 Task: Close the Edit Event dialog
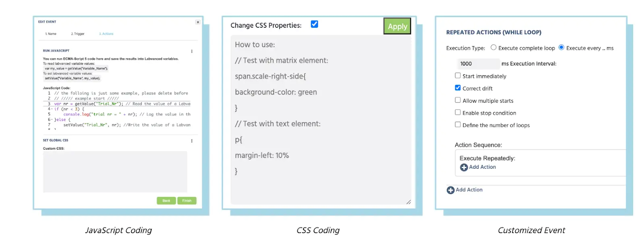(x=198, y=22)
